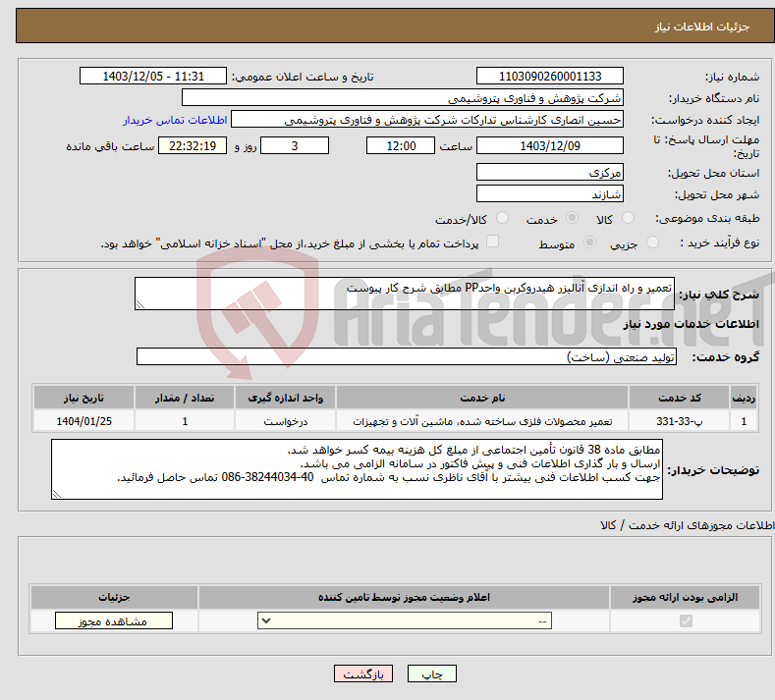Open the license status dropdown
This screenshot has height=700, width=775.
405,620
